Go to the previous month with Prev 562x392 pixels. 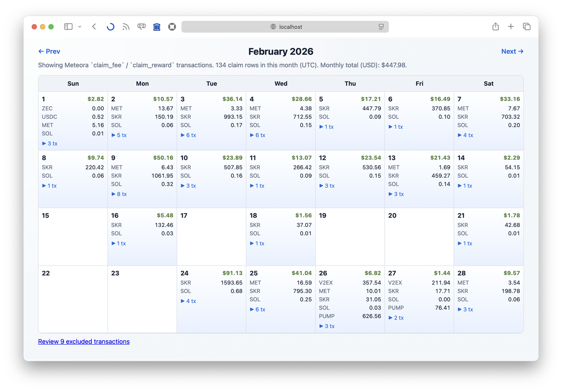click(49, 51)
